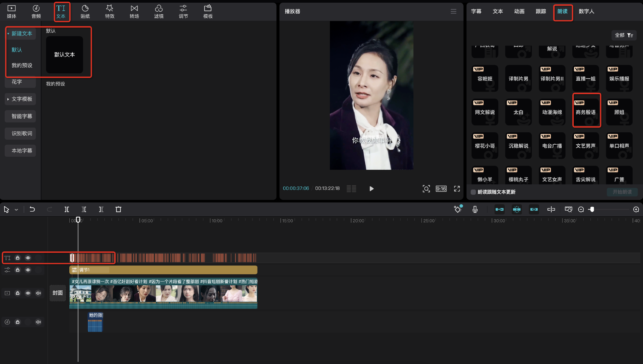Screen dimensions: 643x364
Task: Select video thumbnail in timeline track
Action: coord(164,292)
